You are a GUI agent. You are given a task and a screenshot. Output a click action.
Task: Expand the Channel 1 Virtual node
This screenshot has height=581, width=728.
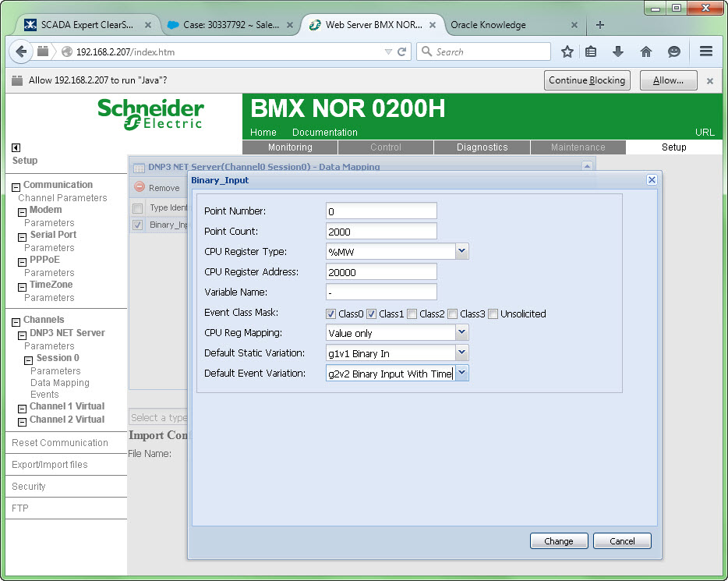click(22, 409)
